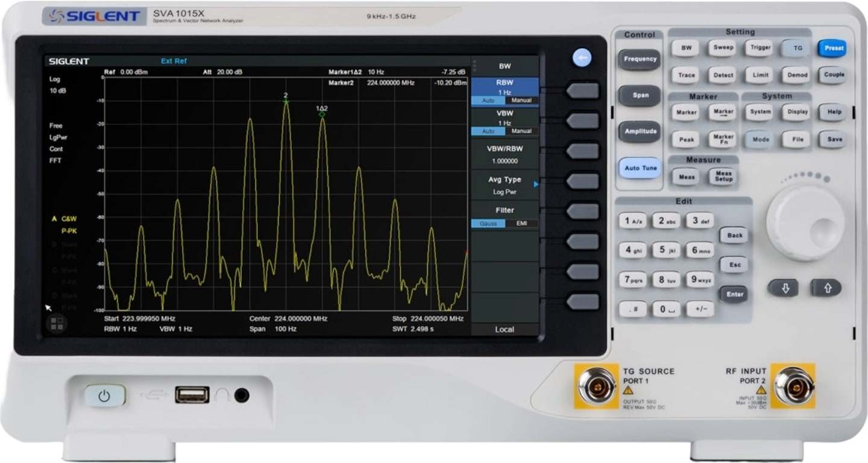Screen dimensions: 868x463
Task: Click the Meas Setup key
Action: point(723,177)
